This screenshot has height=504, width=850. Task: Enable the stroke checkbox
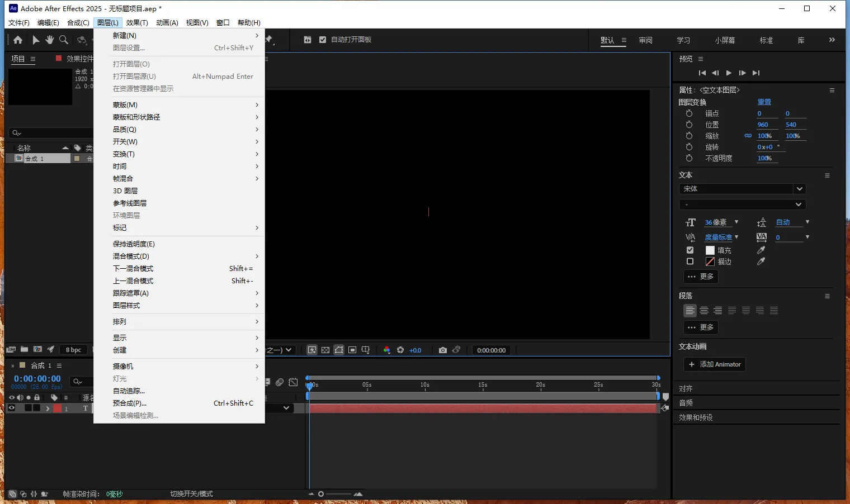tap(690, 261)
